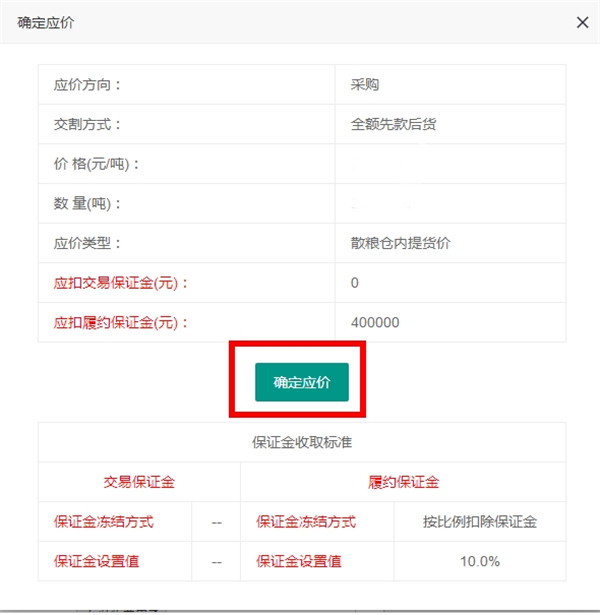Click the green 确定应价 confirm button
Viewport: 600px width, 615px height.
pyautogui.click(x=301, y=382)
